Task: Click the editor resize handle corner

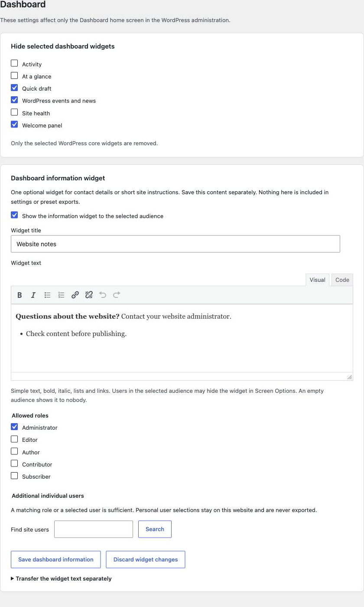Action: pos(349,377)
